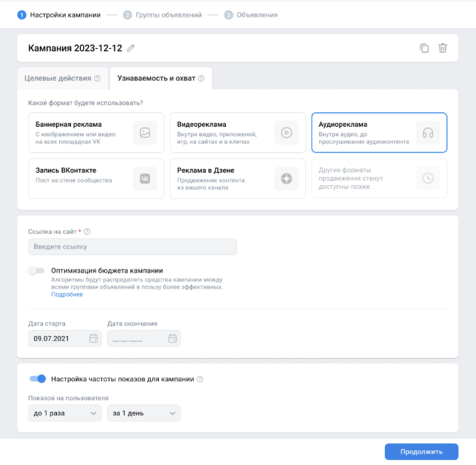Viewport: 476px width, 465px height.
Task: Click the Введите ссылку input field
Action: (133, 247)
